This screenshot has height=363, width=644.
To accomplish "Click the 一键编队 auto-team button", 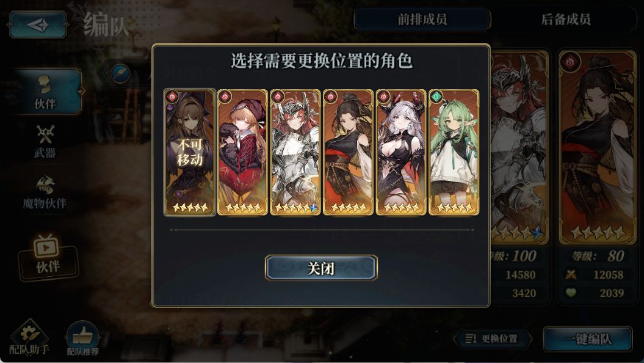I will (x=588, y=339).
